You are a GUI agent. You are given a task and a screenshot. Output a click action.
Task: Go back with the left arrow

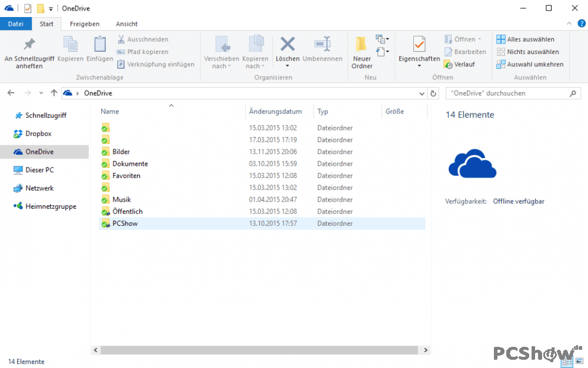11,93
